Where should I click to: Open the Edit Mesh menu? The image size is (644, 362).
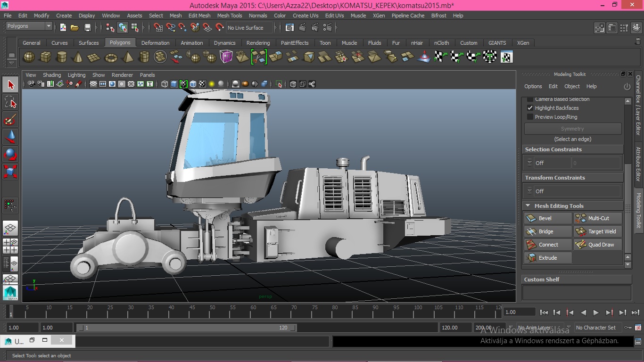199,16
